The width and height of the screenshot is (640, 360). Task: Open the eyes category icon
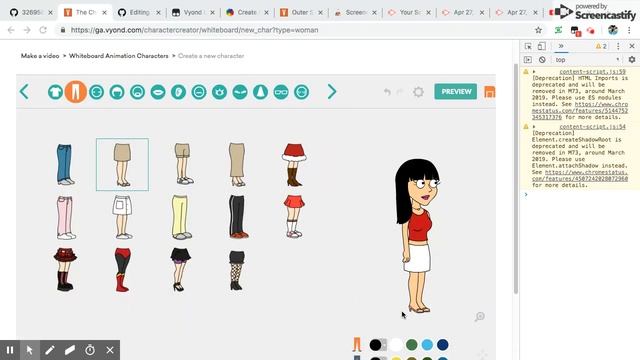point(219,92)
